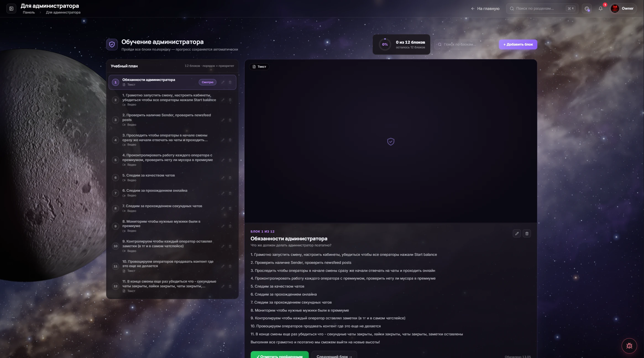Edit the '1. Грамотно запустить смену' row
Viewport: 644px width, 358px height.
click(223, 100)
